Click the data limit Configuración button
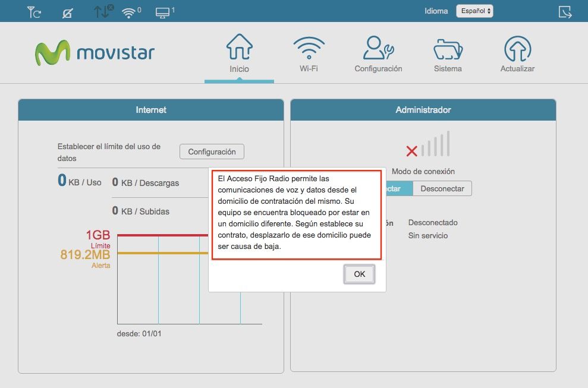This screenshot has height=388, width=588. coord(212,152)
